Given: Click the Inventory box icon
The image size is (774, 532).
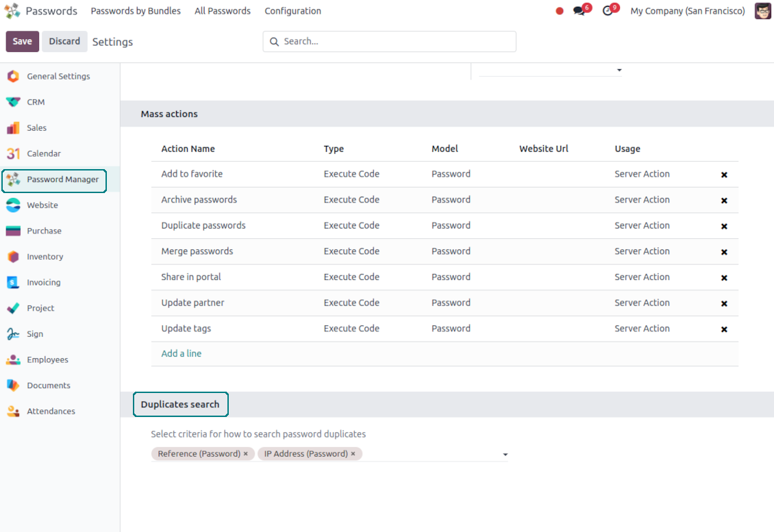Looking at the screenshot, I should point(13,257).
